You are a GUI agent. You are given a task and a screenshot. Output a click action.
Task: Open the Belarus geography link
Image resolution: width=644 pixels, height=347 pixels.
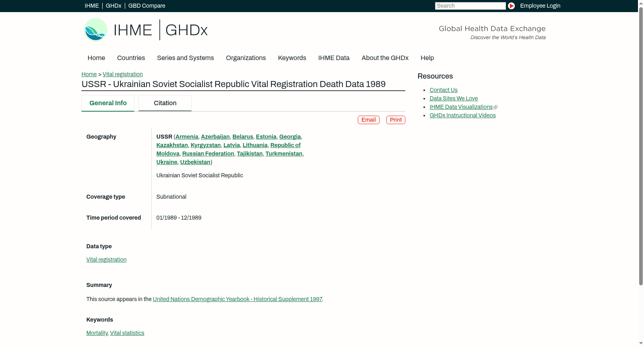[243, 137]
